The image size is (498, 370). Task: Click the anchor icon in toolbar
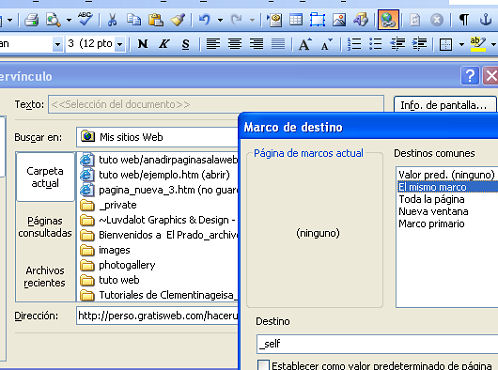point(485,20)
